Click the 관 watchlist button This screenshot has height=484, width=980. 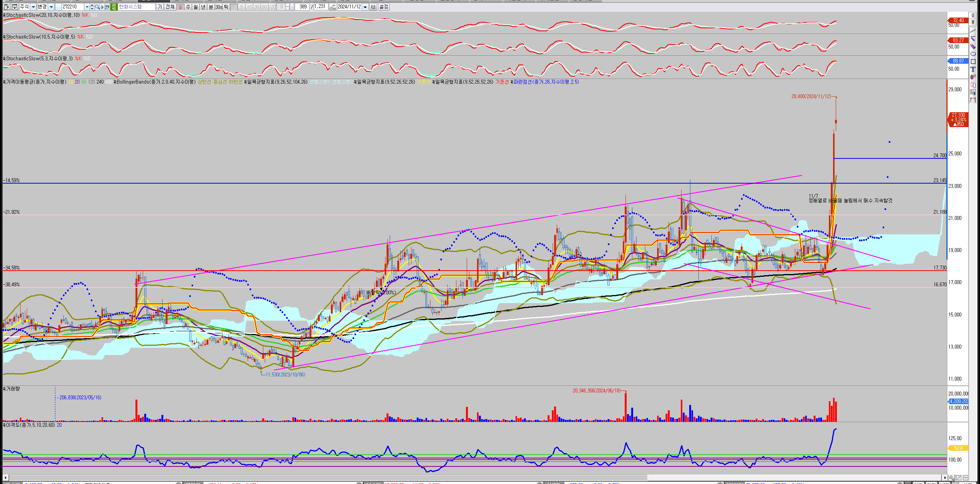[x=106, y=7]
